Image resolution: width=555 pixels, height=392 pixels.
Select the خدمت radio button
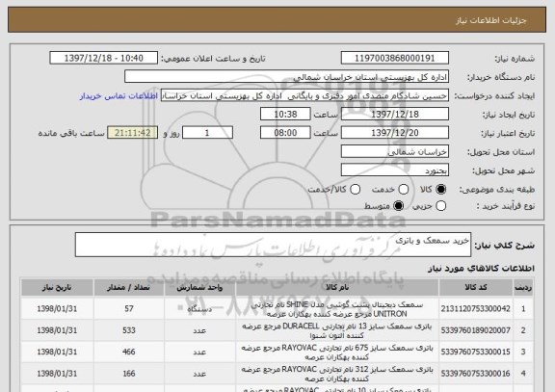pos(404,190)
